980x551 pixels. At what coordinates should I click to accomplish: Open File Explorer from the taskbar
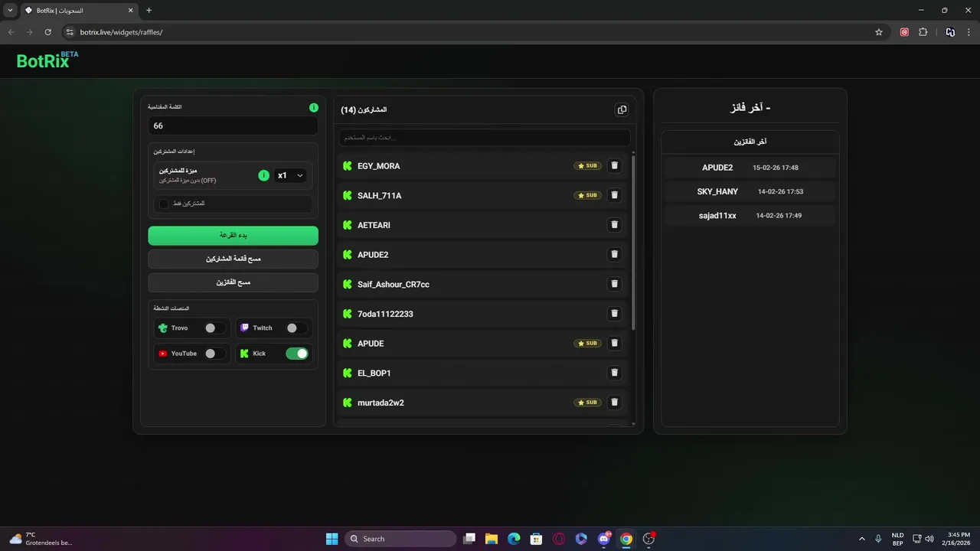click(492, 539)
